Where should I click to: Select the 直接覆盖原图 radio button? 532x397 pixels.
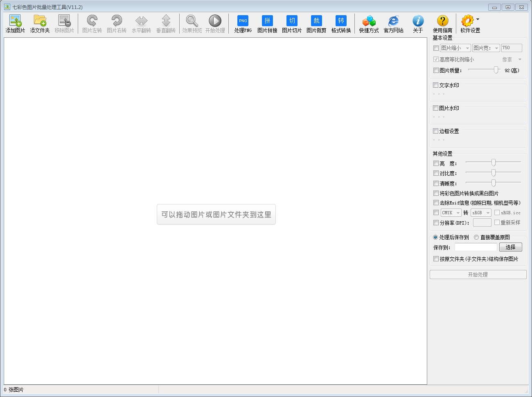click(476, 237)
